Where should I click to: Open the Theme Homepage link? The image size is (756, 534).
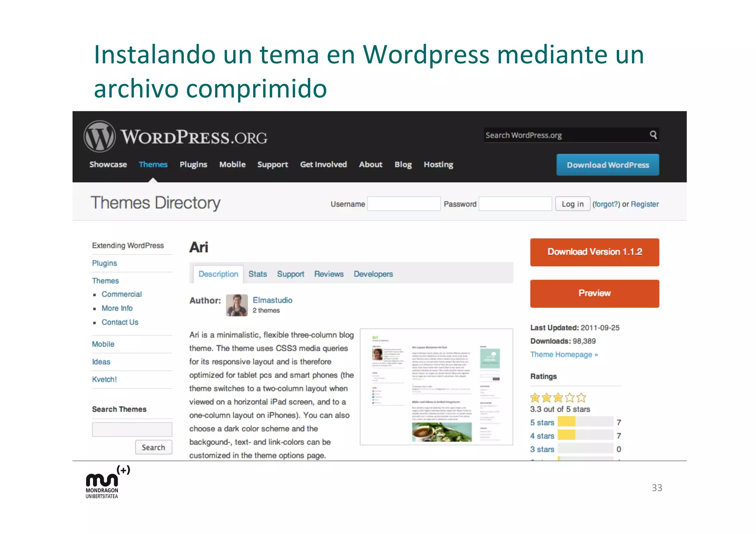click(x=564, y=355)
